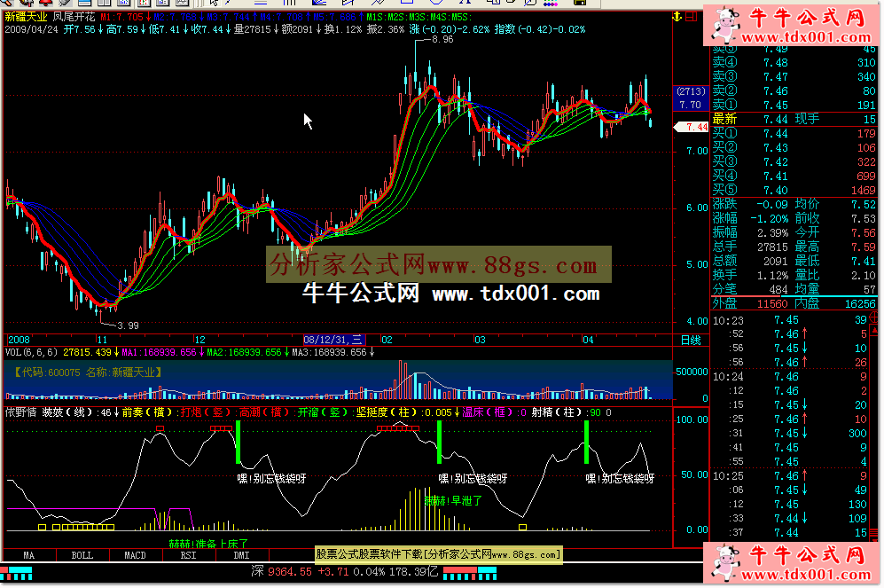Select the 10:23 tick row with volume 39

790,320
